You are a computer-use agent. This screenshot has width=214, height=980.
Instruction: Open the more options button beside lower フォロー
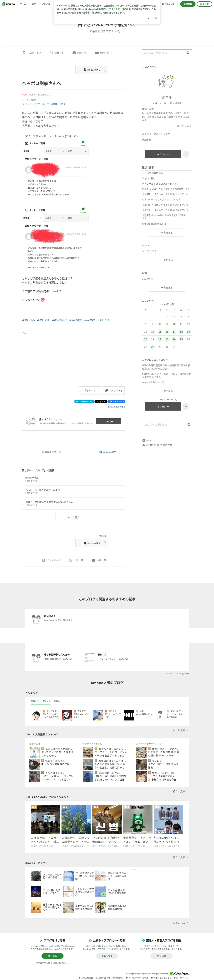click(x=186, y=406)
